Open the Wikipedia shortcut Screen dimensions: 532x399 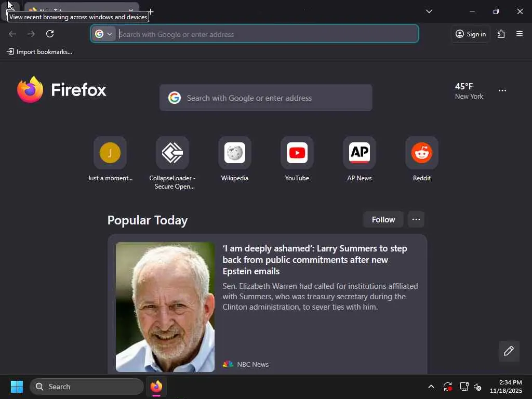(235, 159)
